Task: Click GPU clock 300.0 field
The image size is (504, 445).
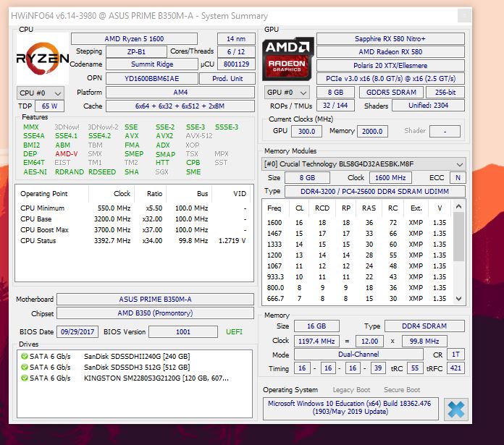Action: coord(306,131)
